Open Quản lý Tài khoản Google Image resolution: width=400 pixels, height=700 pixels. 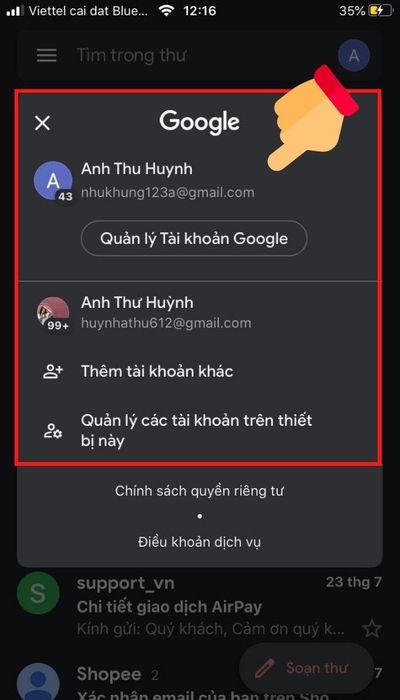tap(194, 238)
